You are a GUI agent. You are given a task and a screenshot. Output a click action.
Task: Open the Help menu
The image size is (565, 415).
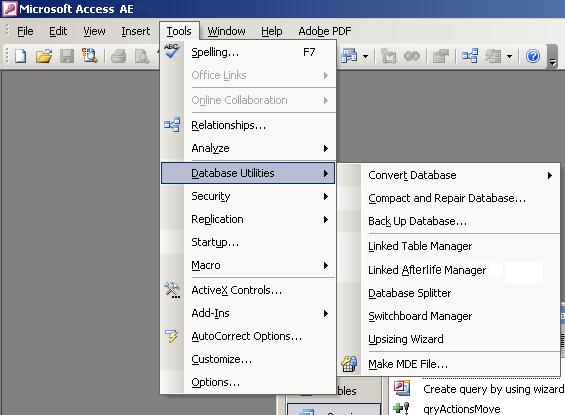[x=272, y=31]
